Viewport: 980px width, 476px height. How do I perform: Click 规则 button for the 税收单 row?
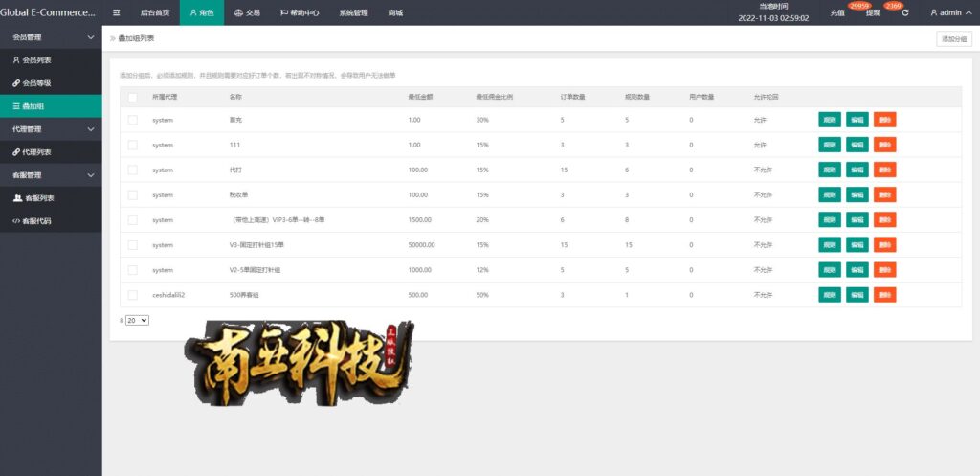pos(830,194)
